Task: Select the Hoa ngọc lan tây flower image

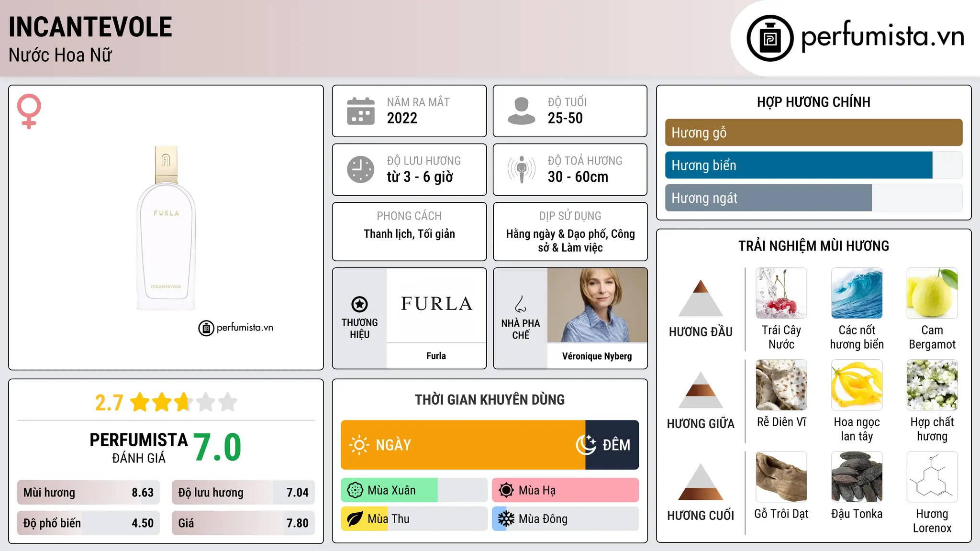Action: pos(857,385)
